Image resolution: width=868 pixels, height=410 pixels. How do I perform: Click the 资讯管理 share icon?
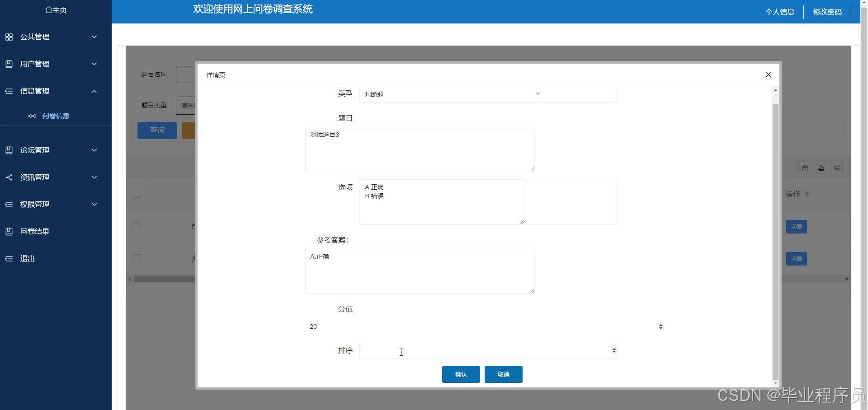point(9,177)
